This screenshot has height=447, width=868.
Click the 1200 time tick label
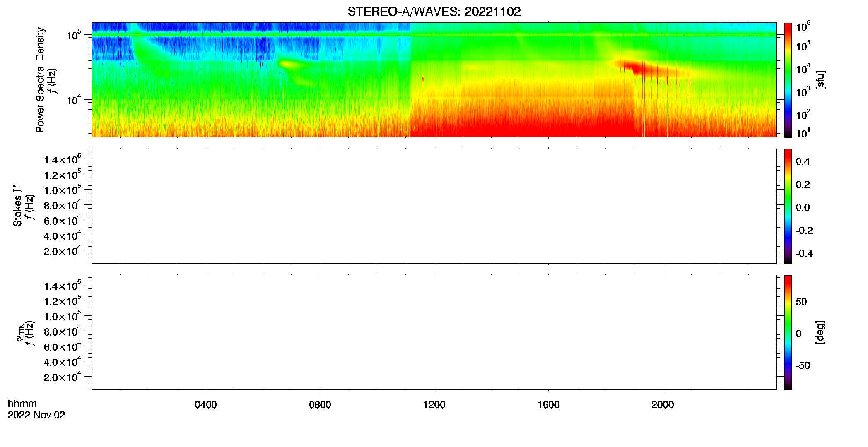pyautogui.click(x=434, y=405)
